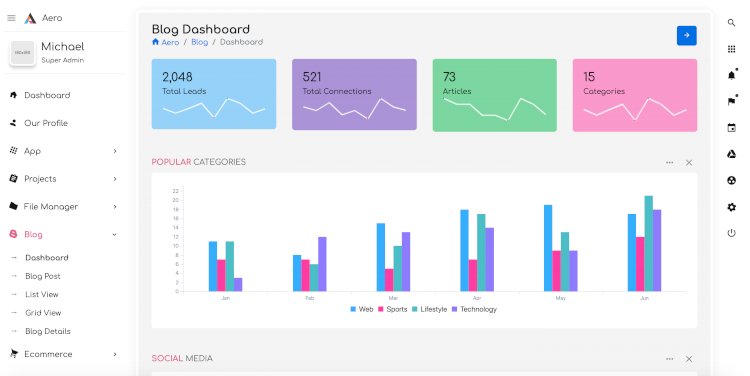This screenshot has height=376, width=750.
Task: Select Dashboard under Blog submenu
Action: (x=47, y=257)
